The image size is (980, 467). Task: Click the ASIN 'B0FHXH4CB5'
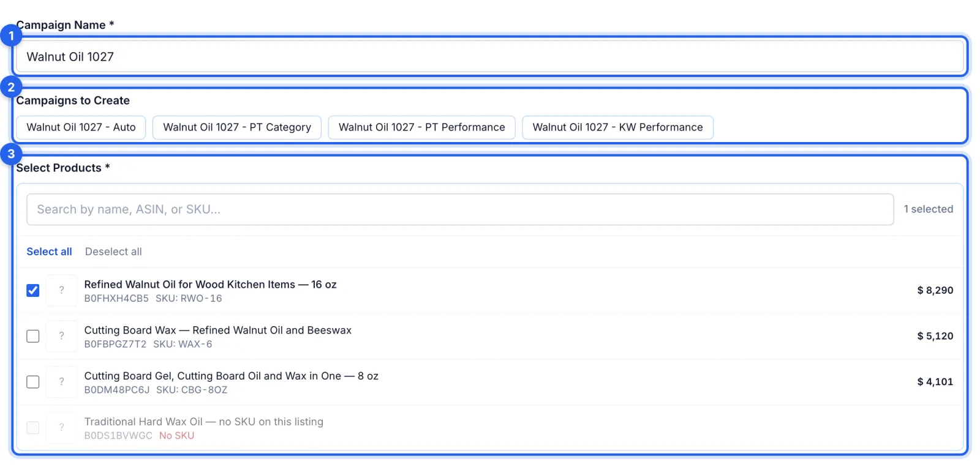tap(116, 299)
